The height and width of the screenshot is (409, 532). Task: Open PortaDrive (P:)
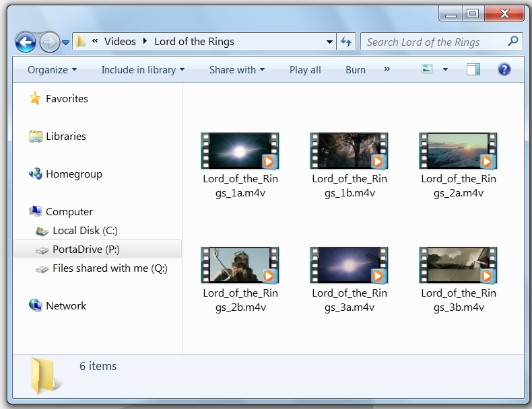click(86, 250)
